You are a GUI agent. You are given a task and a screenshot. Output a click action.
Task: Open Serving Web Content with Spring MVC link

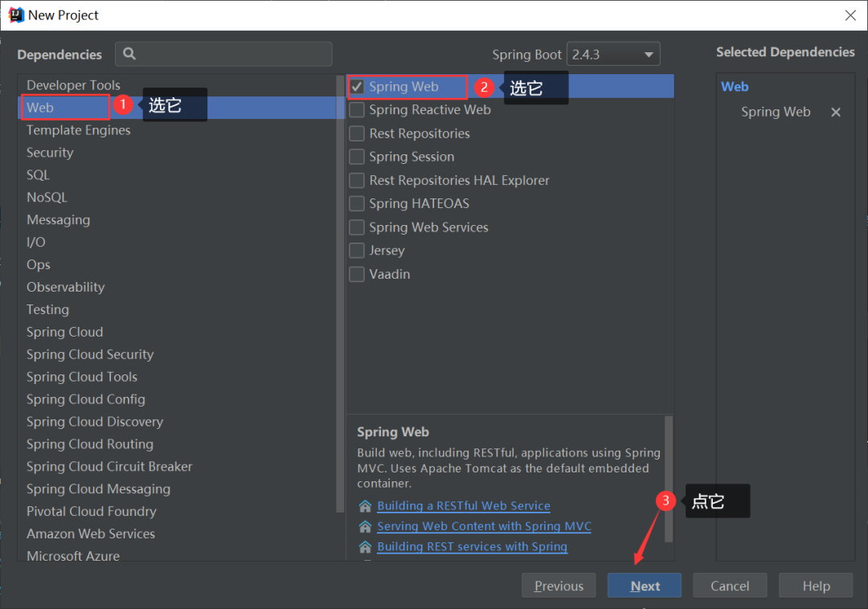(485, 526)
